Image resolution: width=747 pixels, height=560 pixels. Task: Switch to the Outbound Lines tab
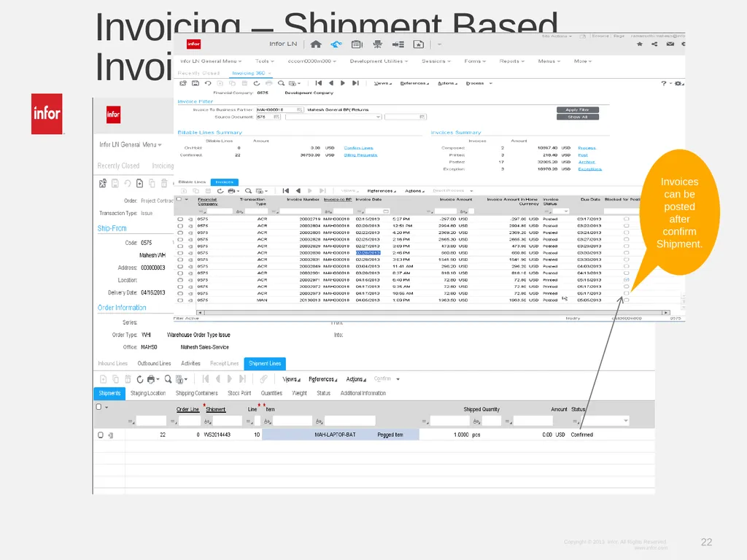tap(154, 364)
